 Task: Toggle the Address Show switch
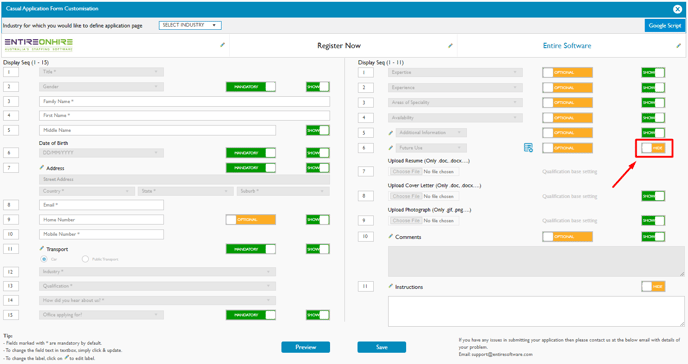(x=318, y=168)
